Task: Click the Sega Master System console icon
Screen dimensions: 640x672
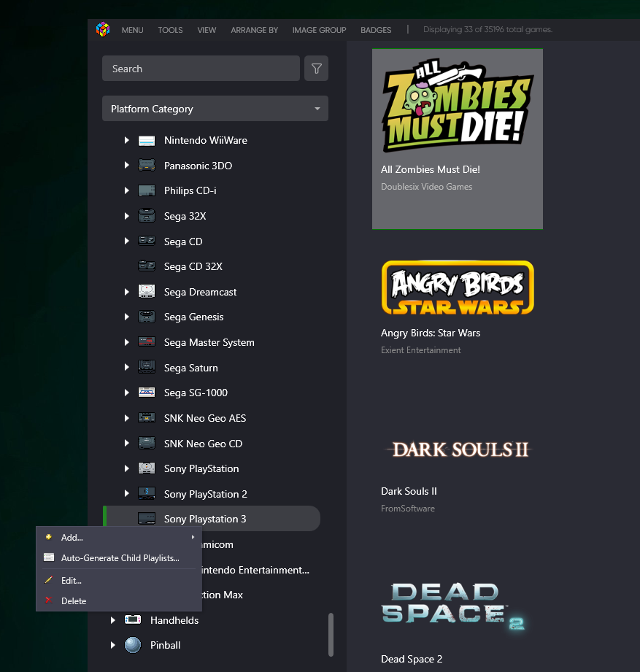Action: tap(147, 342)
